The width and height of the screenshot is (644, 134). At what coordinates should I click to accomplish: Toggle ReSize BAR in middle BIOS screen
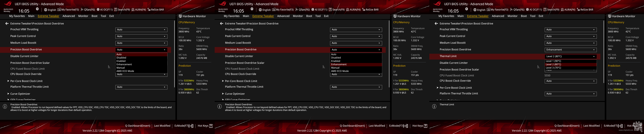tap(370, 10)
